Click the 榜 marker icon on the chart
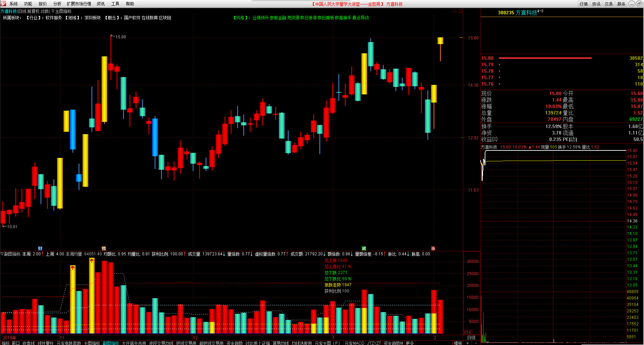 (x=104, y=249)
